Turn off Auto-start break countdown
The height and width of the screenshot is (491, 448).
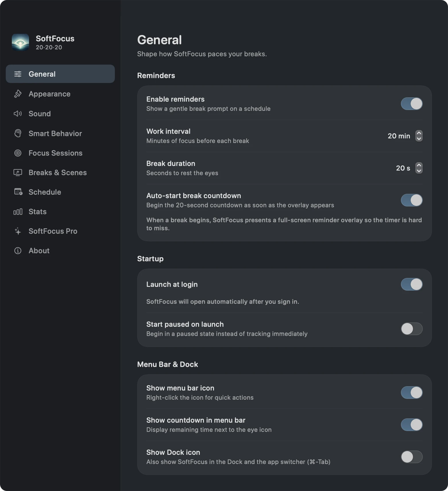(412, 200)
